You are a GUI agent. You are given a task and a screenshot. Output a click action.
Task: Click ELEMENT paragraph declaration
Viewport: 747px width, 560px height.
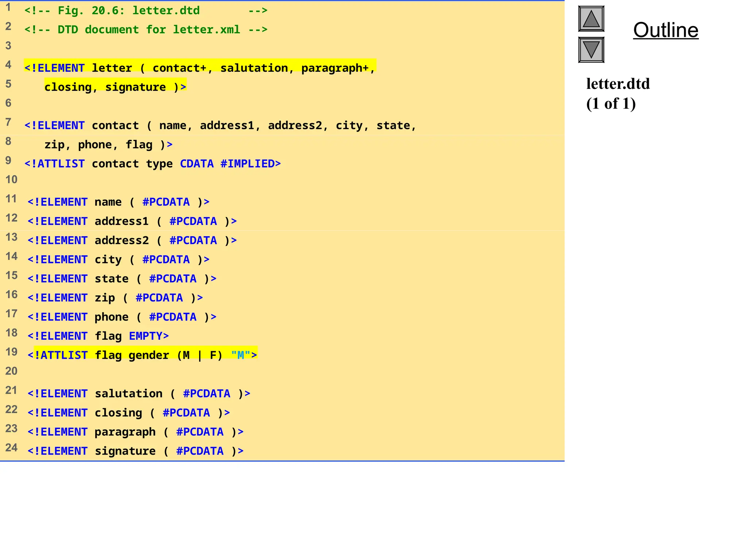[x=135, y=432]
